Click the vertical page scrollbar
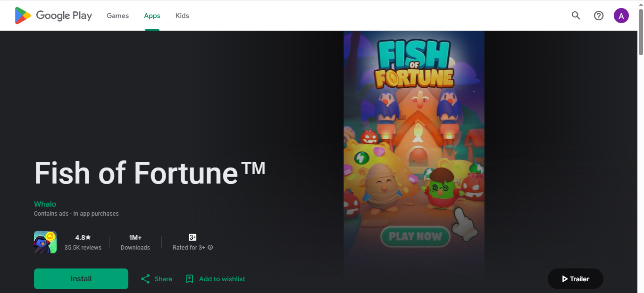 pos(640,33)
